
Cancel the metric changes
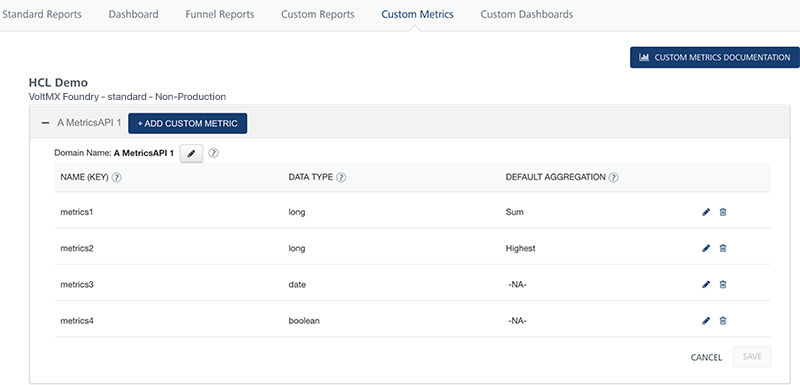point(706,357)
